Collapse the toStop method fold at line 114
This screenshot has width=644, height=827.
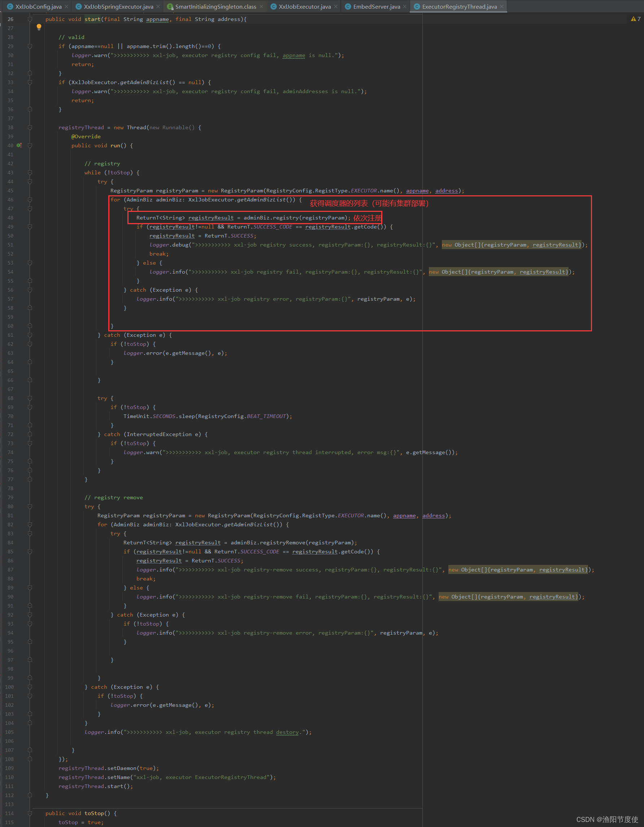click(30, 813)
